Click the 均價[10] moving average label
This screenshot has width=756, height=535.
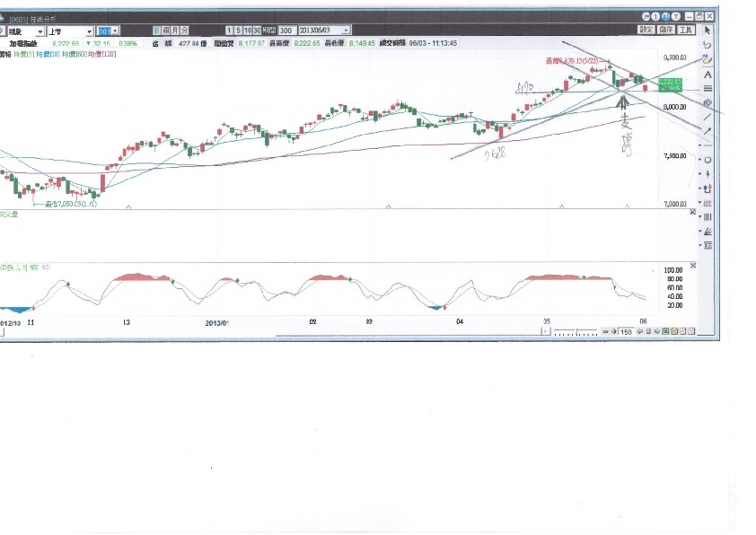coord(48,55)
